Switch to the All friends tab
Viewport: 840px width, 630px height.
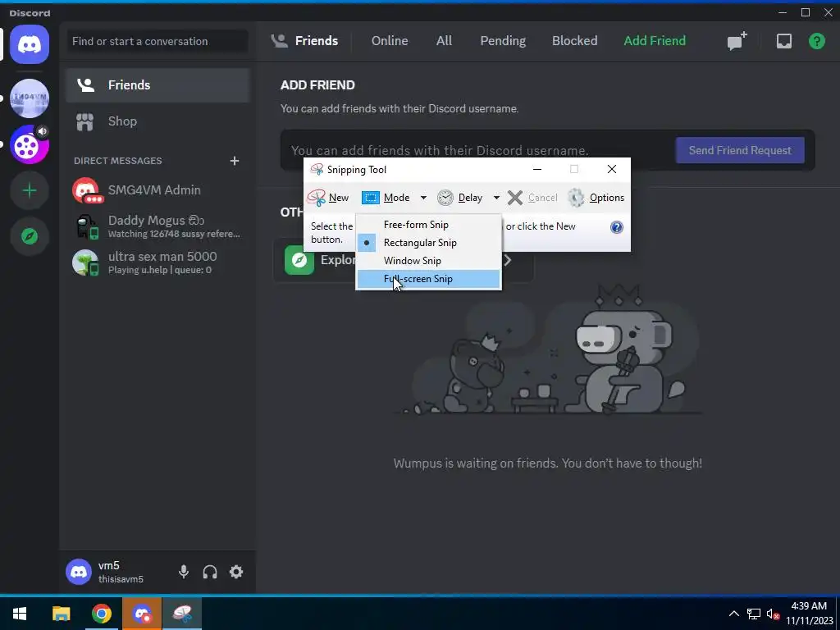pos(444,41)
